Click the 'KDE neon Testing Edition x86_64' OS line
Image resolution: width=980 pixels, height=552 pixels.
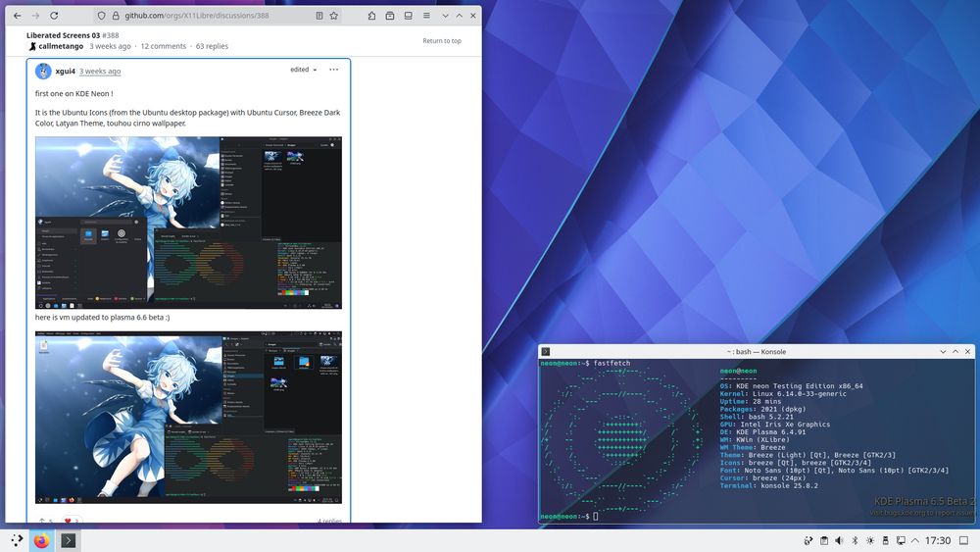(791, 386)
